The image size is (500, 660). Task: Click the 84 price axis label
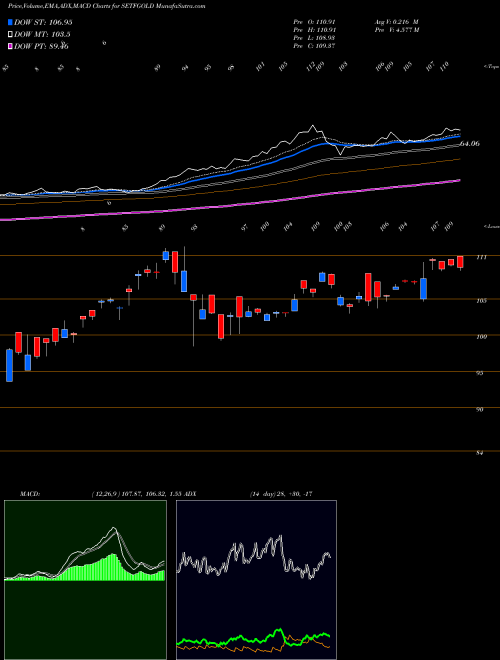pyautogui.click(x=481, y=453)
